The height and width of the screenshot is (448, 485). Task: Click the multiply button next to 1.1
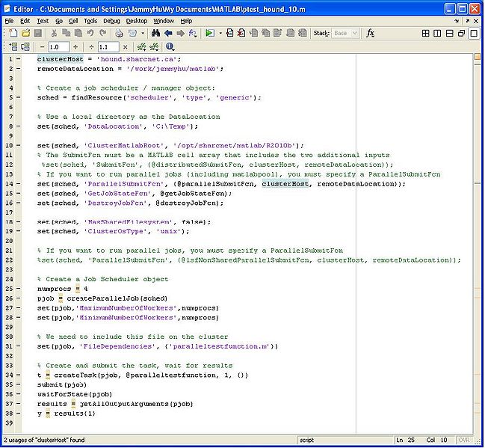(126, 46)
